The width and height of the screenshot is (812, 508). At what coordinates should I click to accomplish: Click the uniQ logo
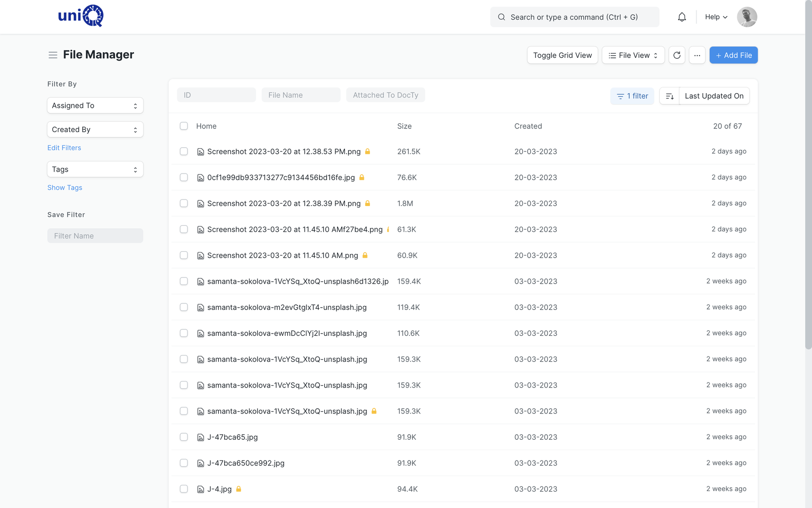click(80, 16)
